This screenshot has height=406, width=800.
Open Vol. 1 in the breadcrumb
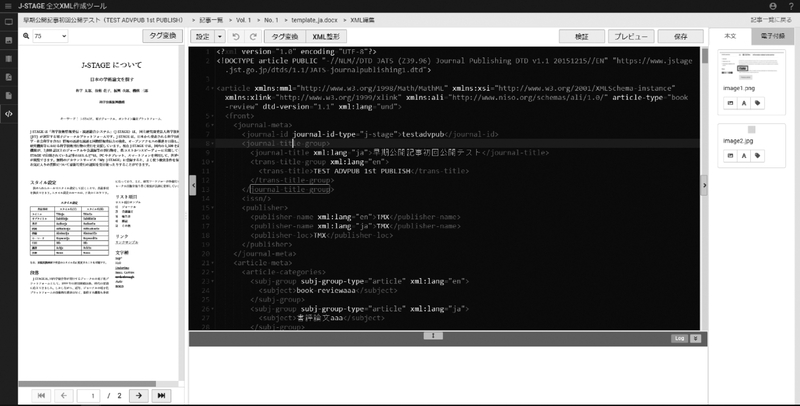point(243,20)
